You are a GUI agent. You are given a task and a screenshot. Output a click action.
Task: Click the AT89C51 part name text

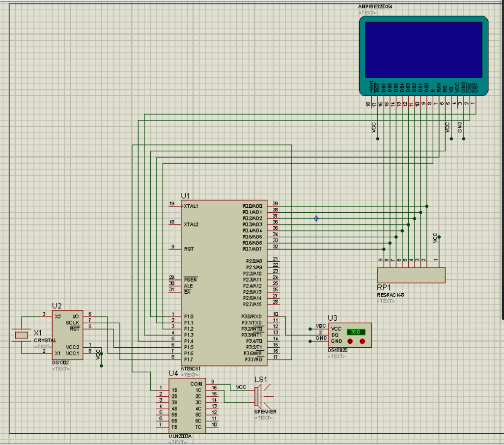(x=190, y=369)
